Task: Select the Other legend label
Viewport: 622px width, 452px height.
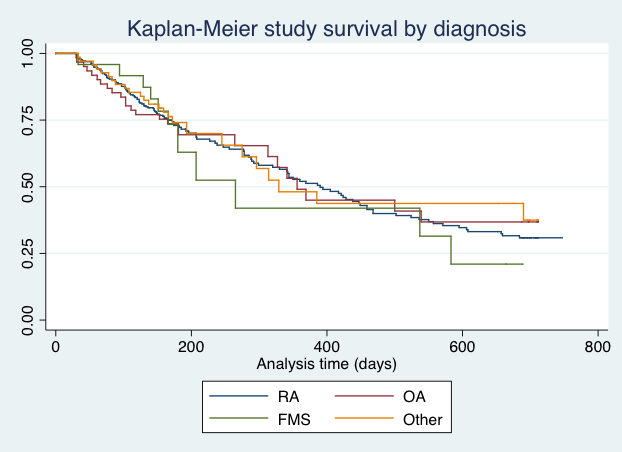Action: (422, 420)
